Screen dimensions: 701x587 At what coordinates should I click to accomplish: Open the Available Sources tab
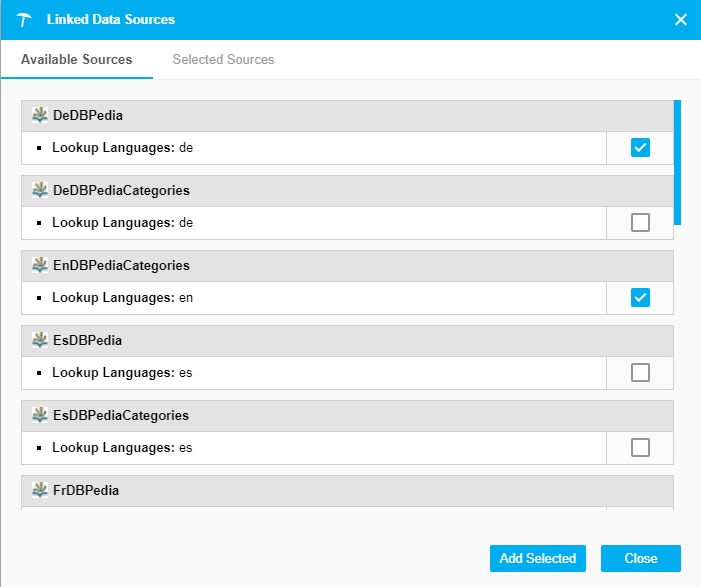76,60
